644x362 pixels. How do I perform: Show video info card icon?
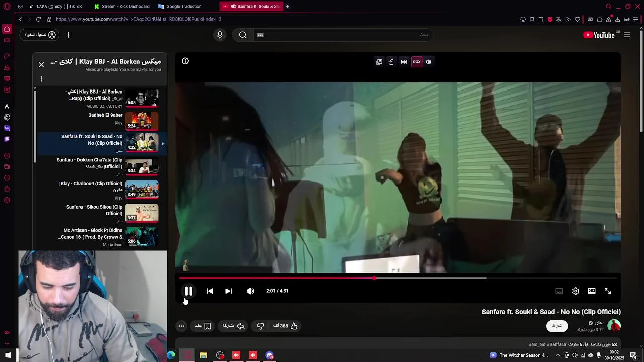[185, 61]
